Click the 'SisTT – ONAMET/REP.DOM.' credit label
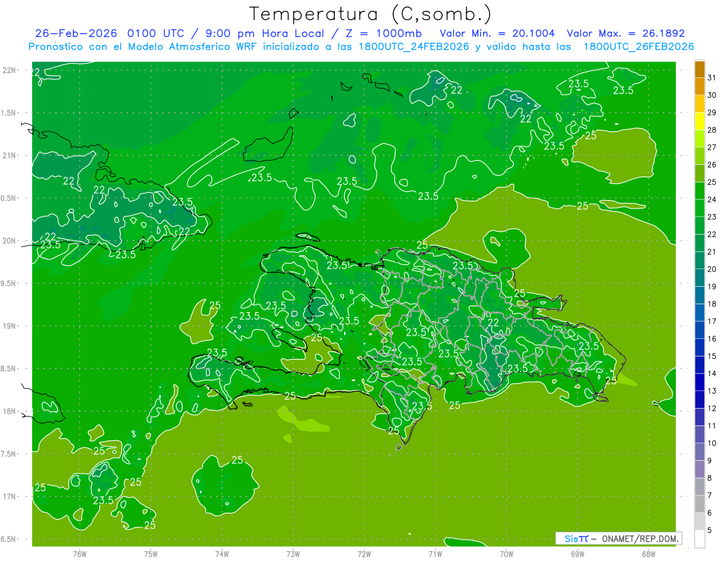 (x=618, y=538)
